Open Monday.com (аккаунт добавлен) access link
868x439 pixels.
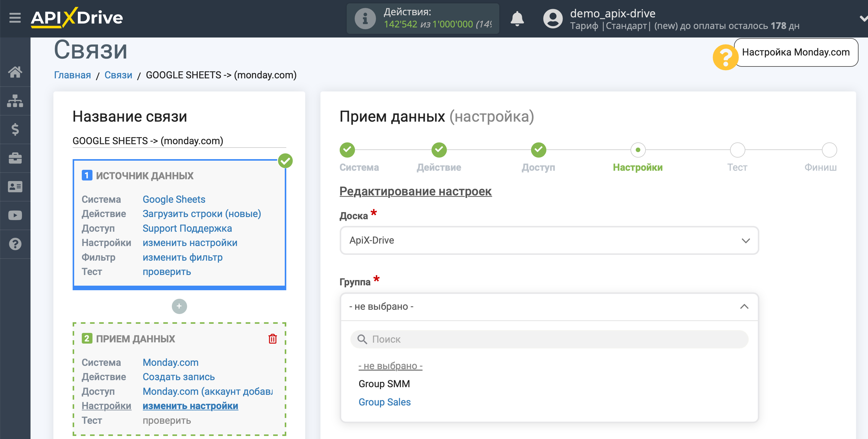208,391
